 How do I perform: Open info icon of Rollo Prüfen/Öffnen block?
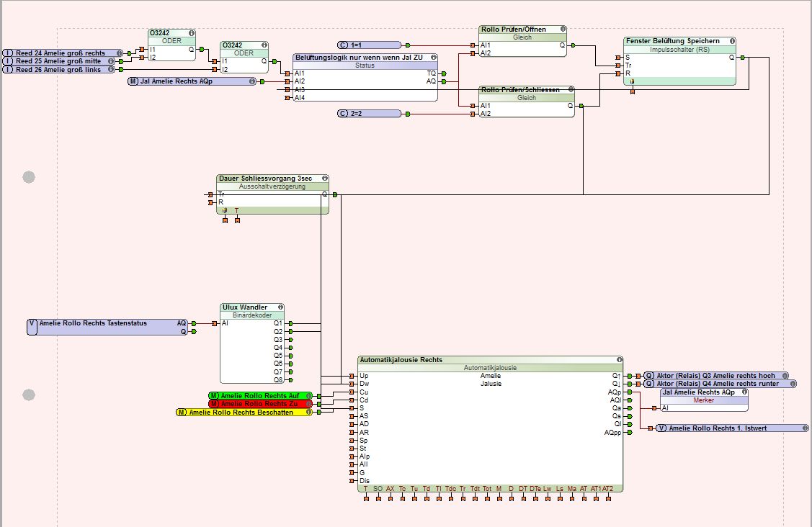pyautogui.click(x=563, y=29)
